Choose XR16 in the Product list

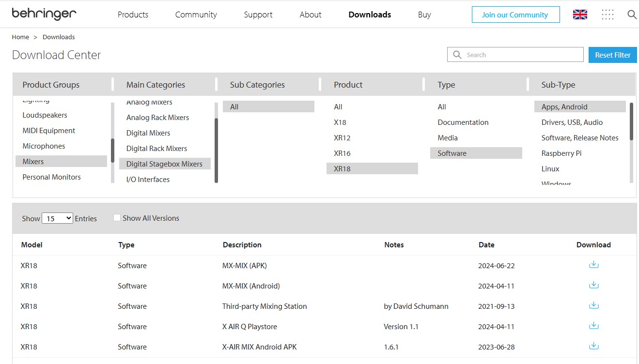pos(342,153)
